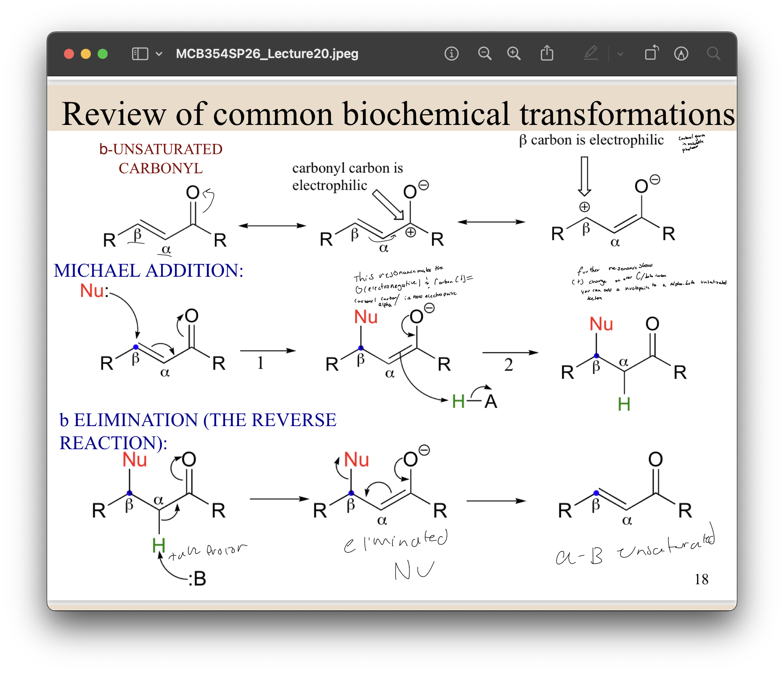Screen dimensions: 784x673
Task: Toggle the sidebar view
Action: [140, 54]
